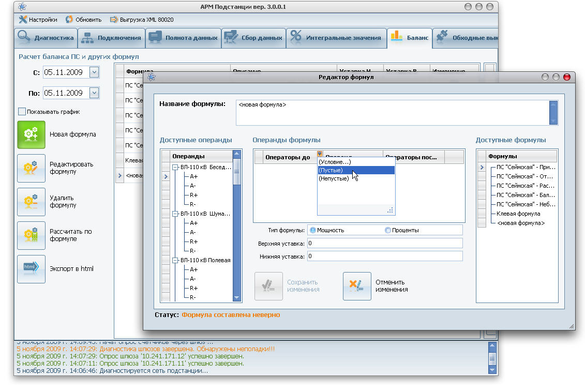
Task: Select the Мощность radio button
Action: click(x=312, y=230)
